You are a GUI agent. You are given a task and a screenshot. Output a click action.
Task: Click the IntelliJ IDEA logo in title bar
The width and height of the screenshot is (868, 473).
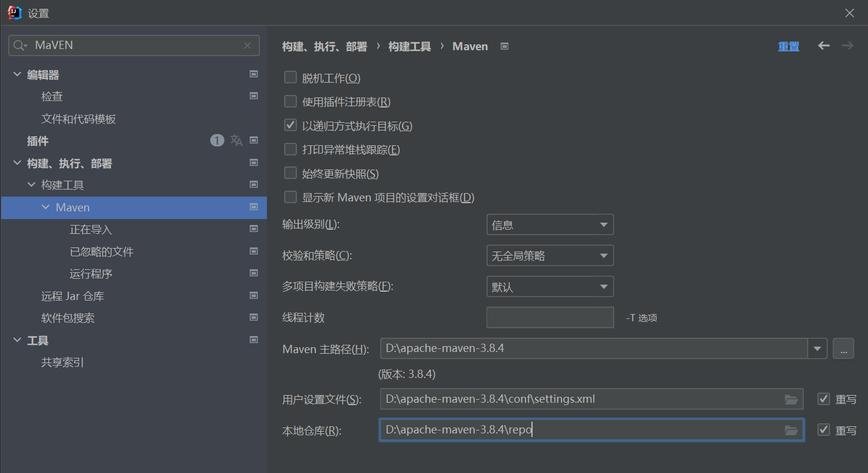click(15, 13)
